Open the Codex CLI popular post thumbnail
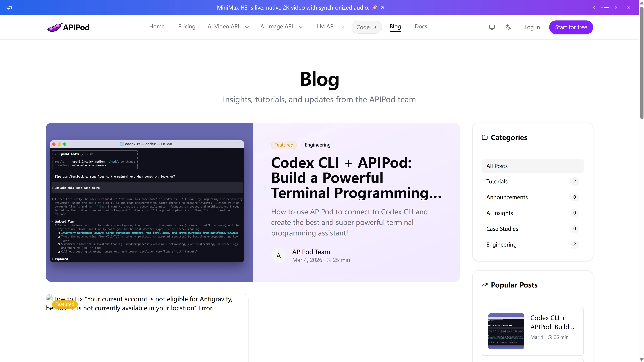The image size is (644, 362). [x=506, y=331]
